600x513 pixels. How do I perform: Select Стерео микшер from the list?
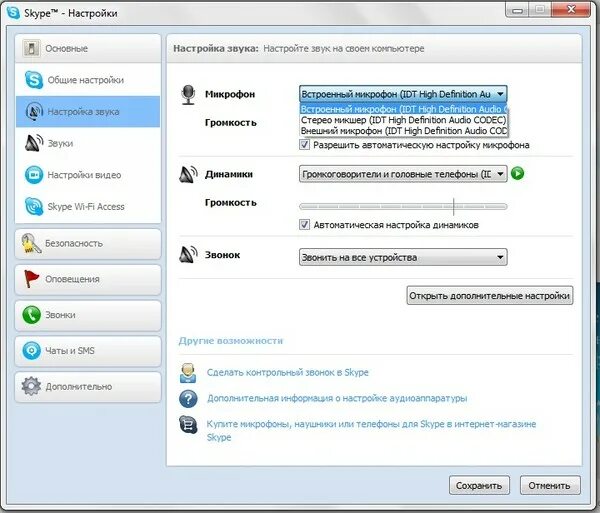click(x=403, y=120)
